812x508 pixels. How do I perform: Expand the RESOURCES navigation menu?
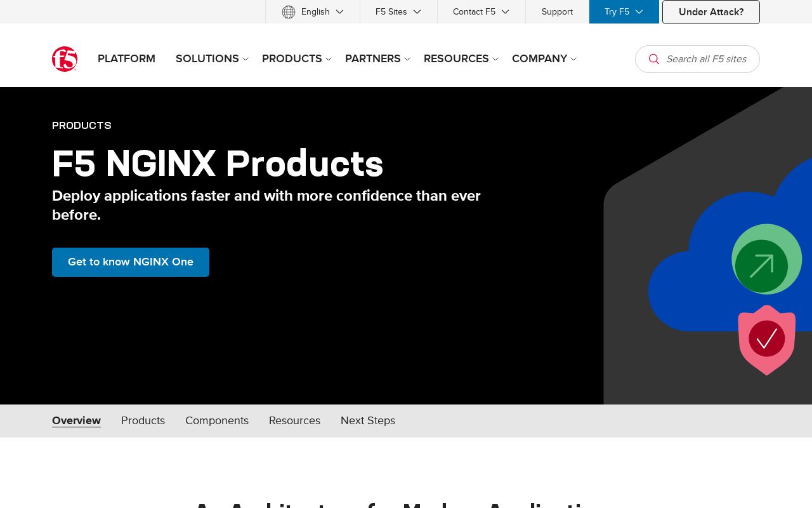point(456,58)
